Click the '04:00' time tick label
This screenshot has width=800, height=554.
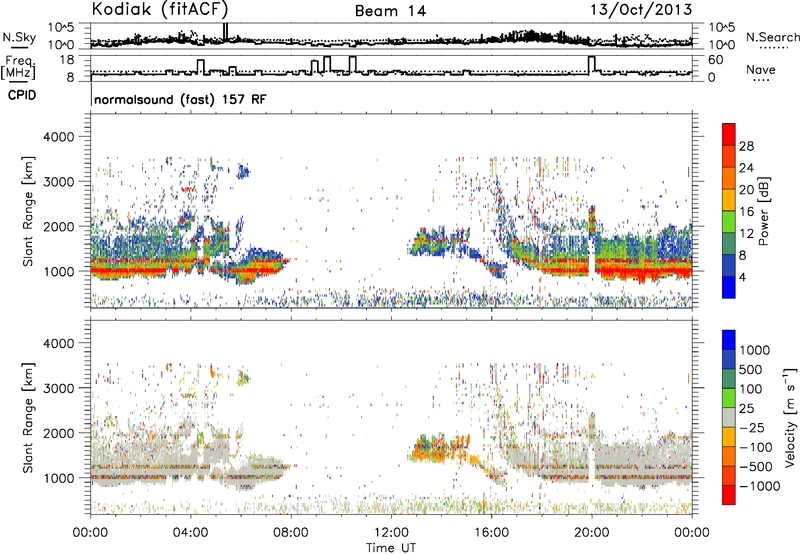click(x=190, y=533)
